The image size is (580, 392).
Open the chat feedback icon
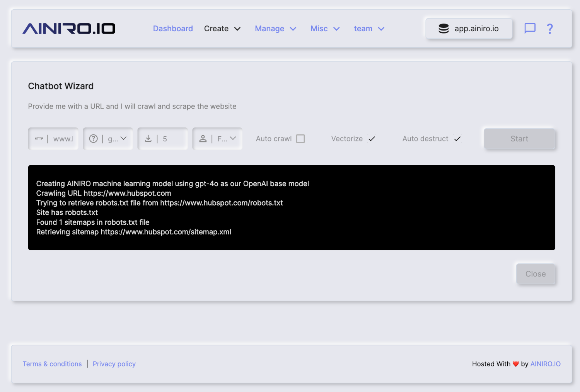click(530, 29)
